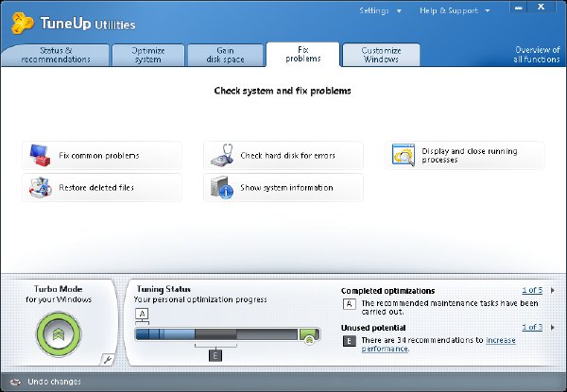Click the Completed optimizations heading
This screenshot has width=567, height=392.
pos(387,291)
